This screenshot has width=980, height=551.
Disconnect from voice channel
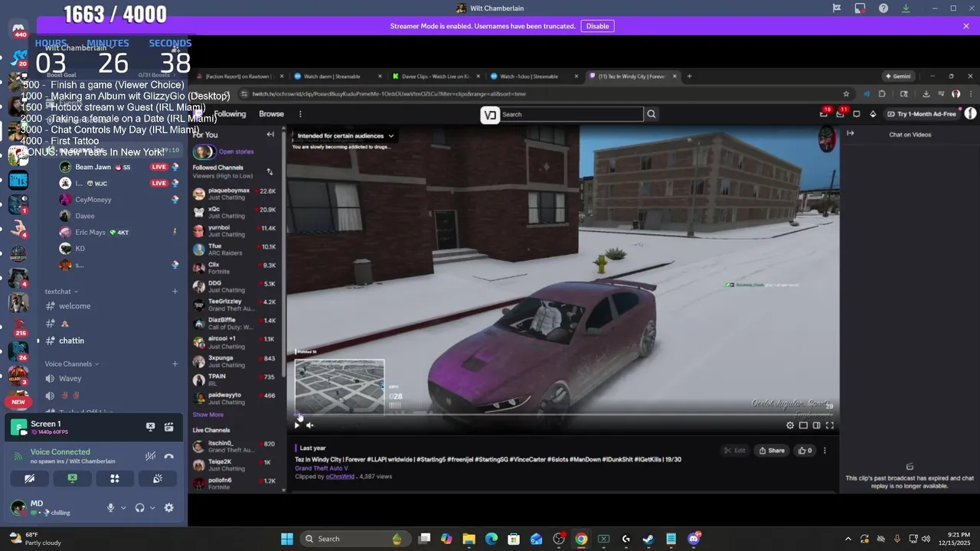pyautogui.click(x=169, y=456)
